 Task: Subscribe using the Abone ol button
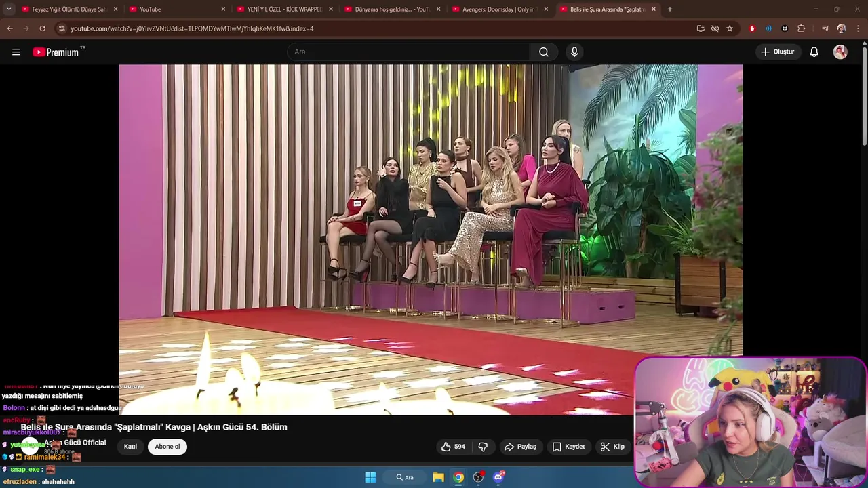pos(167,447)
